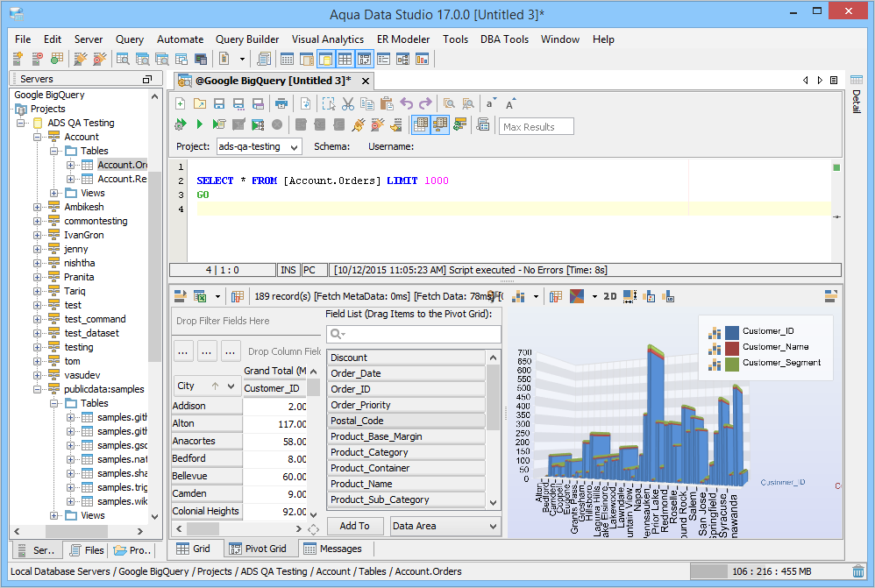This screenshot has width=875, height=588.
Task: Click the Add To button
Action: pos(354,526)
